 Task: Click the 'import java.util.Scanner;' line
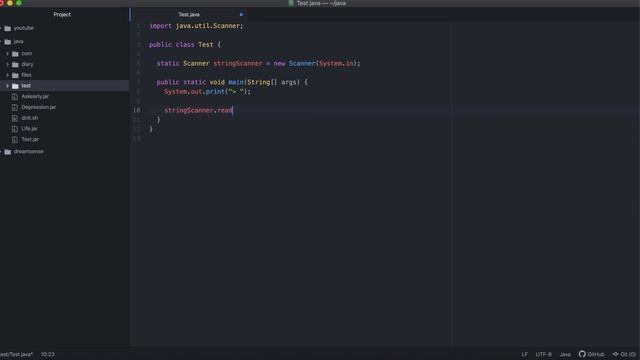pos(196,26)
